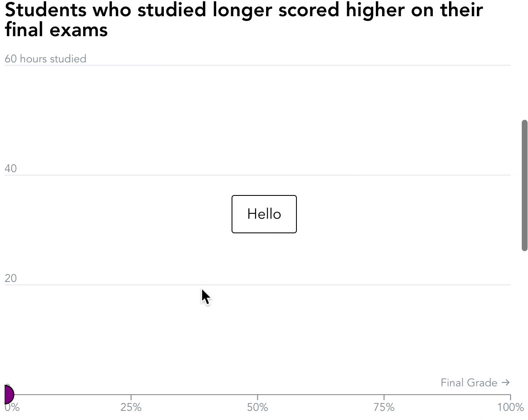
Task: Click the 100% x-axis tick label
Action: (x=511, y=408)
